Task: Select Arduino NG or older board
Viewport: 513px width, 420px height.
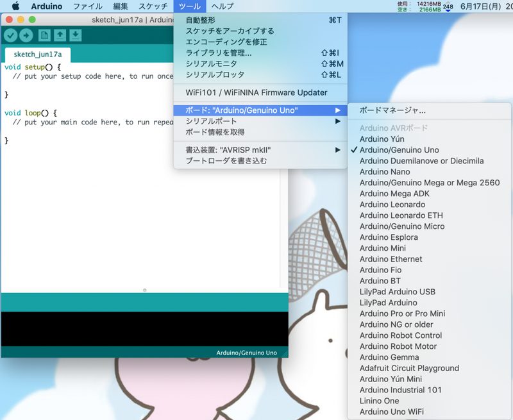Action: click(429, 324)
